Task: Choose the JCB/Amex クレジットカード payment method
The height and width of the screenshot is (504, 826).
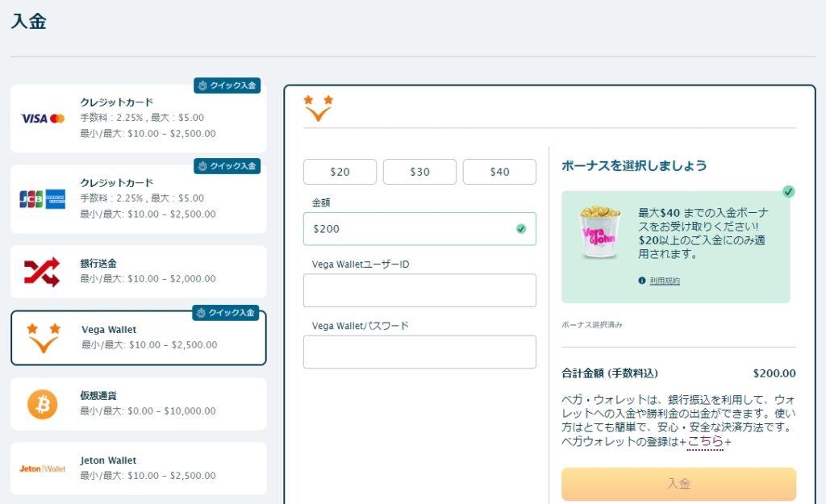Action: pos(139,199)
